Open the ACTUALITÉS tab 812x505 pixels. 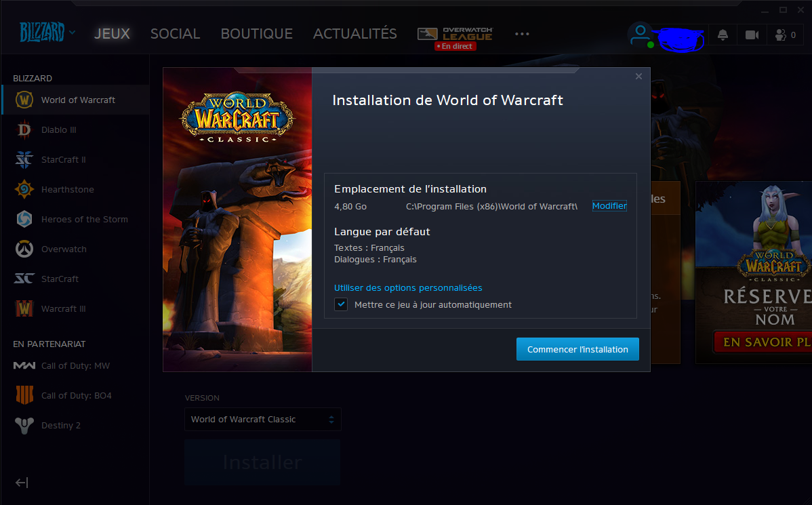click(354, 34)
